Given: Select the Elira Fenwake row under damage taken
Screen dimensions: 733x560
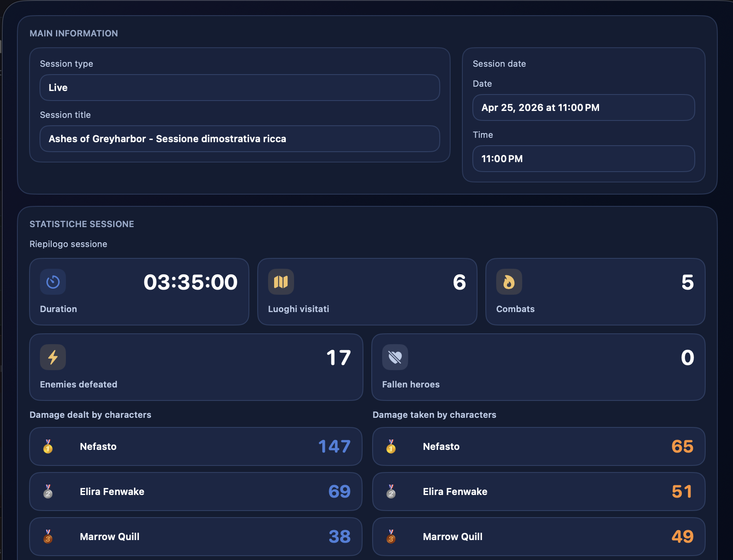Looking at the screenshot, I should [538, 492].
